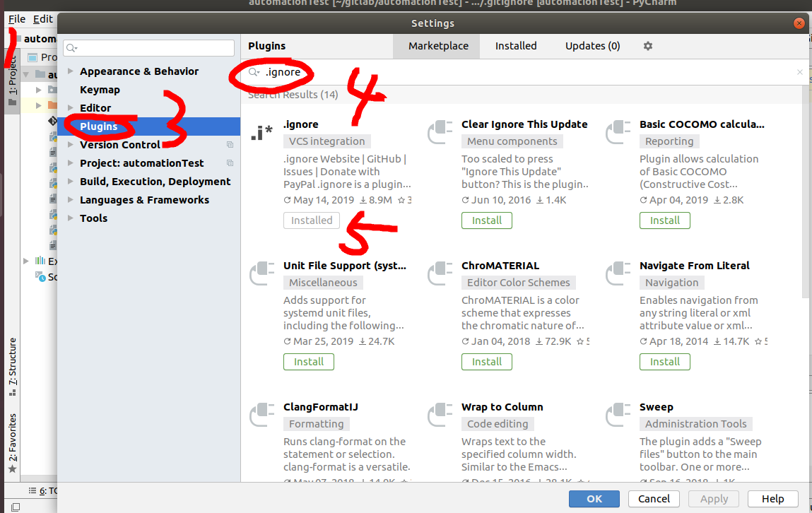Open the Edit menu
Viewport: 812px width, 513px height.
point(42,19)
